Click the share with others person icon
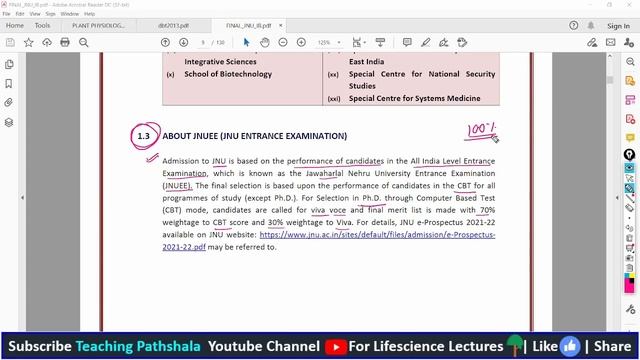640x360 pixels. pyautogui.click(x=629, y=42)
